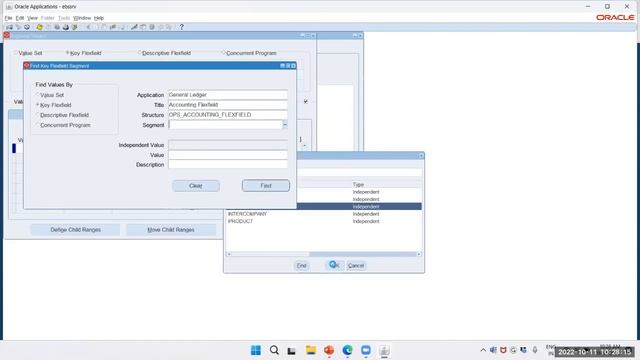The image size is (640, 360).
Task: Click the Segment input field
Action: pos(225,125)
